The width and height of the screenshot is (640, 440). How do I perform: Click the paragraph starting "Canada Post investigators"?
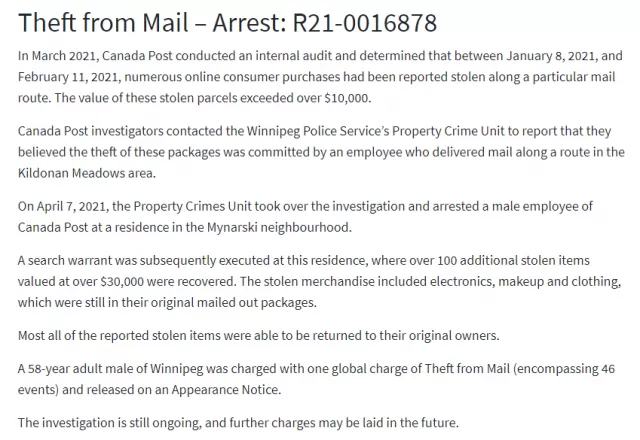tap(321, 152)
